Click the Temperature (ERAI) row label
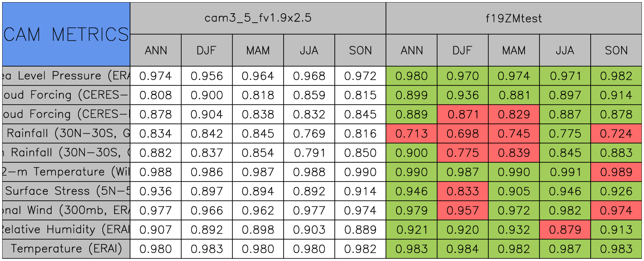Screen dimensions: 644x261 point(66,249)
